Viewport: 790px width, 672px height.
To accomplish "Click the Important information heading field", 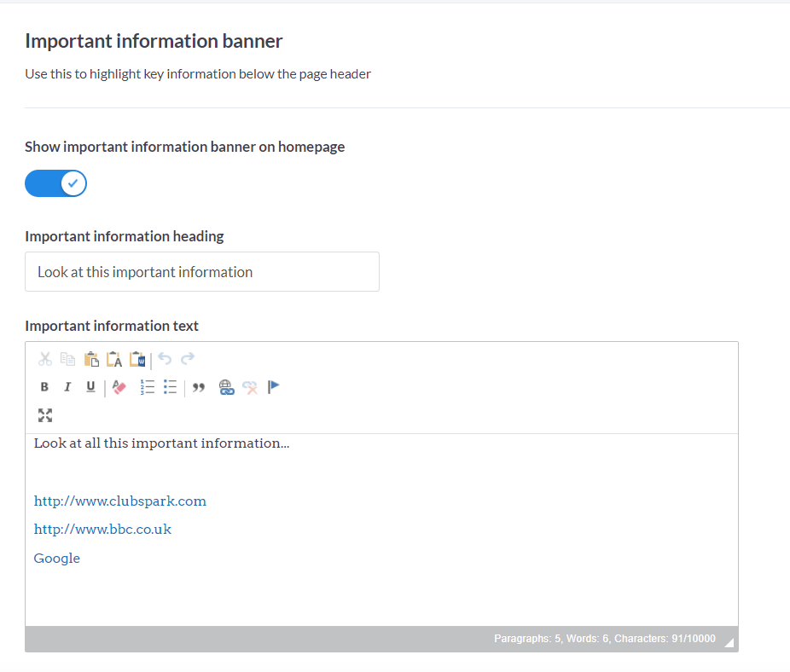I will click(x=202, y=272).
